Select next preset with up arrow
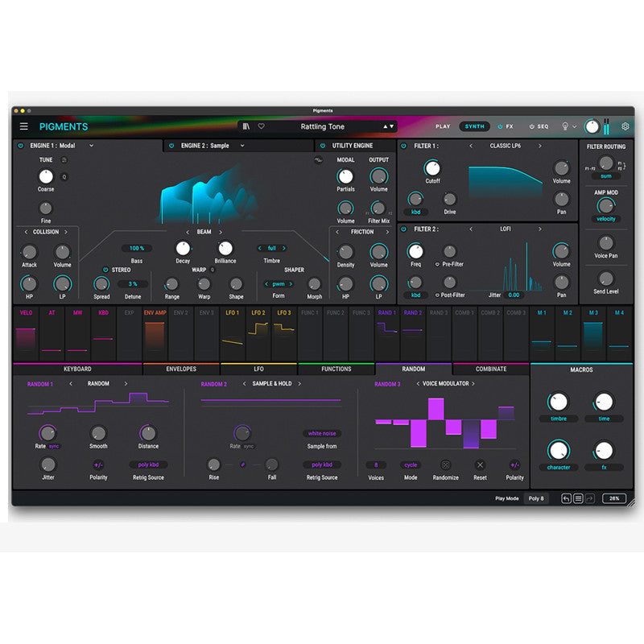This screenshot has width=644, height=644. 386,126
